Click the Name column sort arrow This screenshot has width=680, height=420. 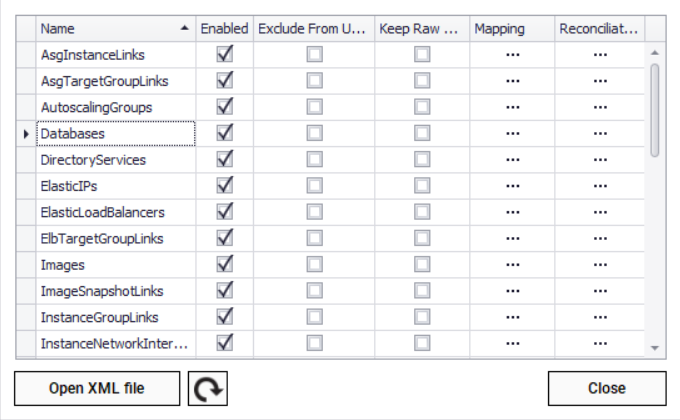[x=184, y=29]
